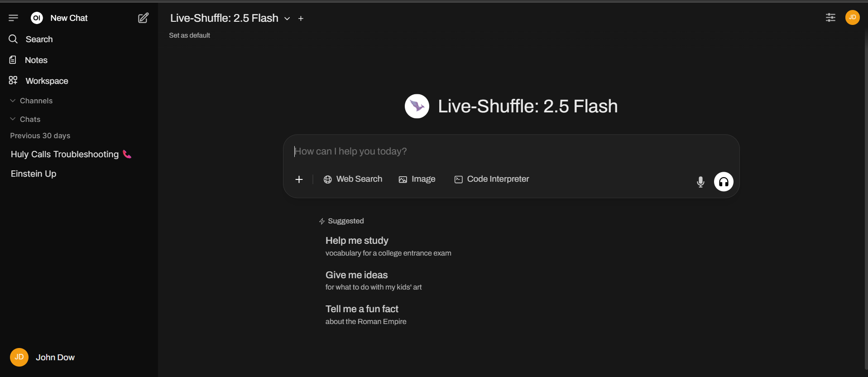Open the Notes page
The height and width of the screenshot is (377, 868).
[x=36, y=60]
